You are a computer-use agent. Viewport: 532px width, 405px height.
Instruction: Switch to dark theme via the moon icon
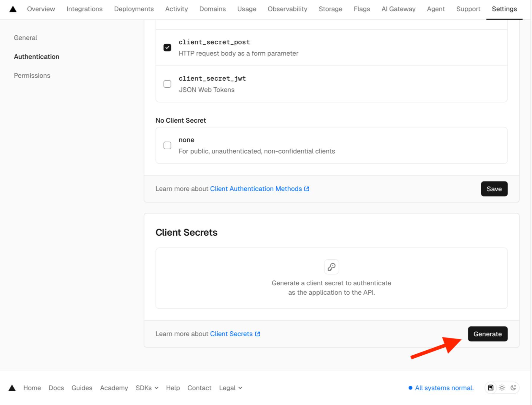coord(514,388)
